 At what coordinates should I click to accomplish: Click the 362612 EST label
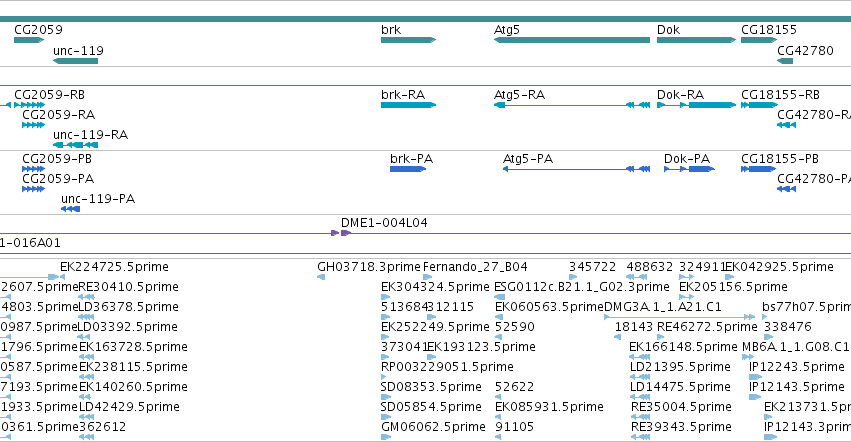coord(103,427)
